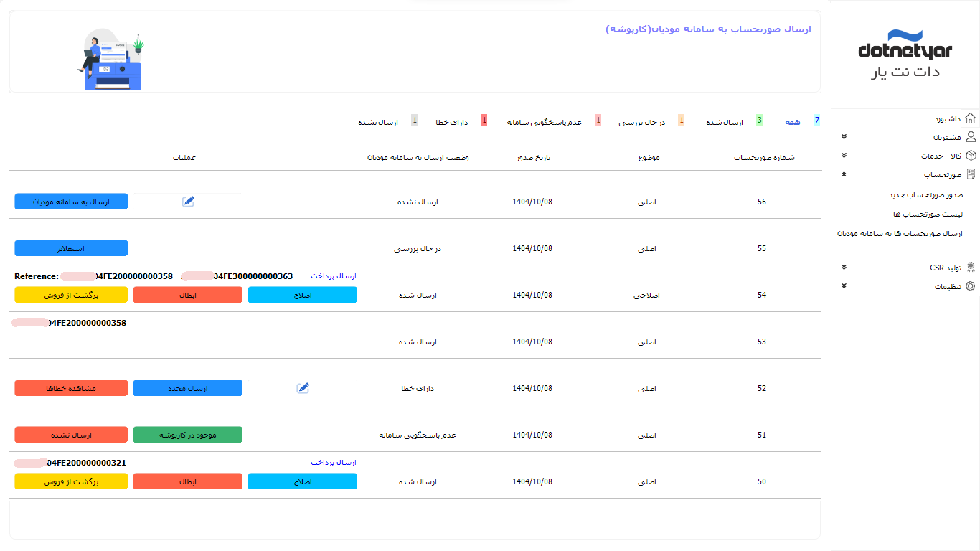Screen dimensions: 980x551
Task: Click the invoice document icon in sidebar
Action: point(971,174)
